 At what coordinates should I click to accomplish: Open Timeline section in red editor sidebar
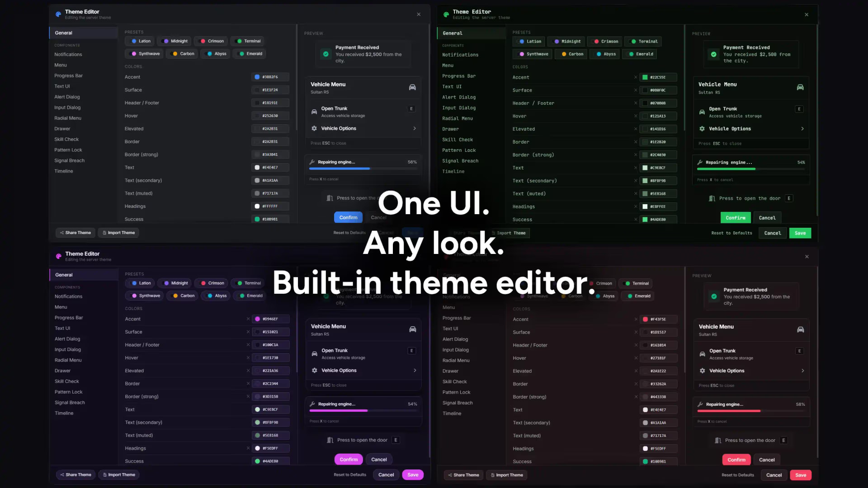(x=452, y=413)
